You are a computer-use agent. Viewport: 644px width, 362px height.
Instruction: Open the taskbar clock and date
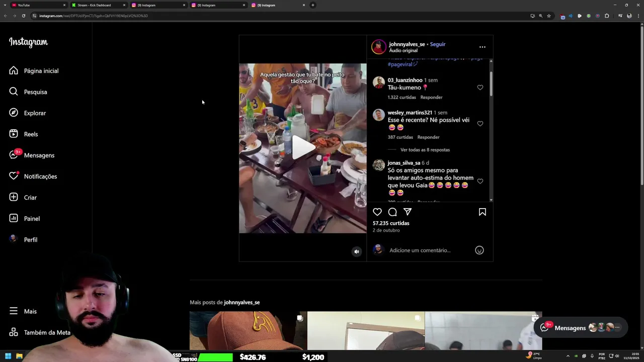point(630,356)
